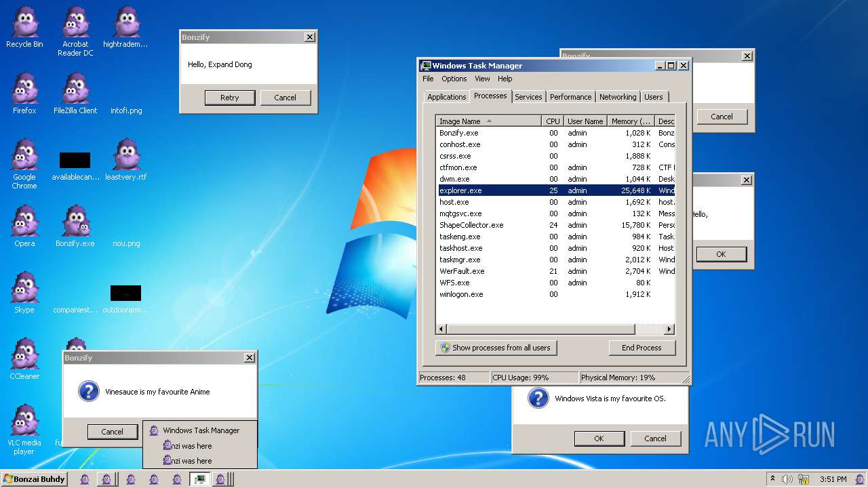868x488 pixels.
Task: Select the hightradem... desktop file
Action: point(126,27)
